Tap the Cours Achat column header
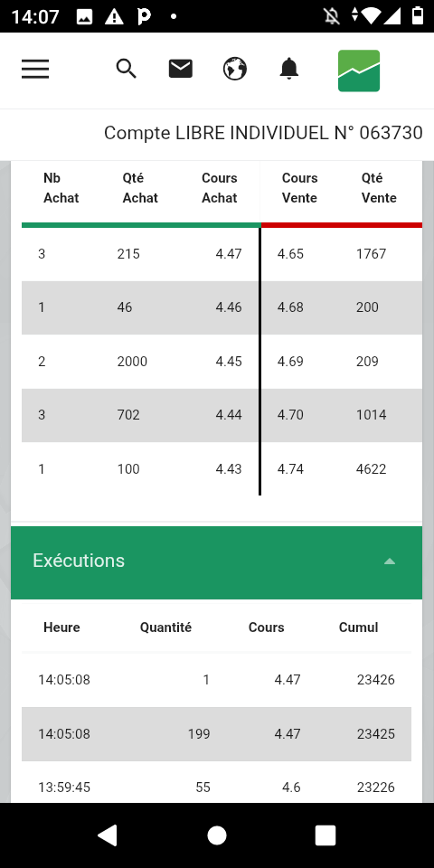 pos(219,188)
